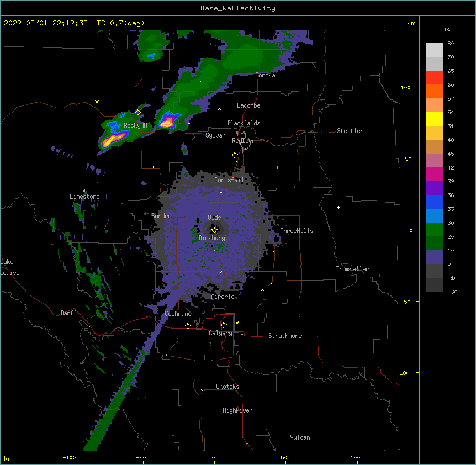Click the Okotoks city label
Viewport: 476px width, 465px height.
228,387
